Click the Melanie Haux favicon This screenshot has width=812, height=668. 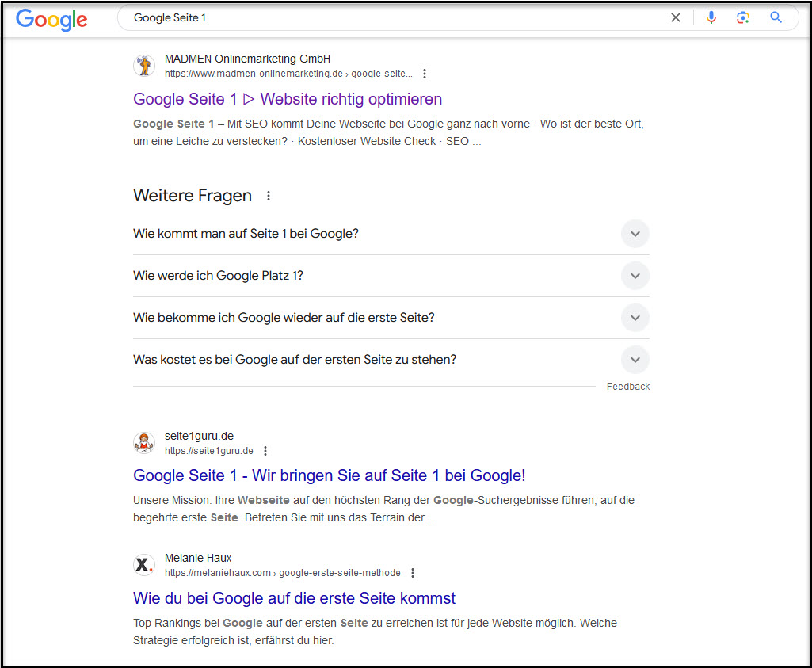point(144,565)
